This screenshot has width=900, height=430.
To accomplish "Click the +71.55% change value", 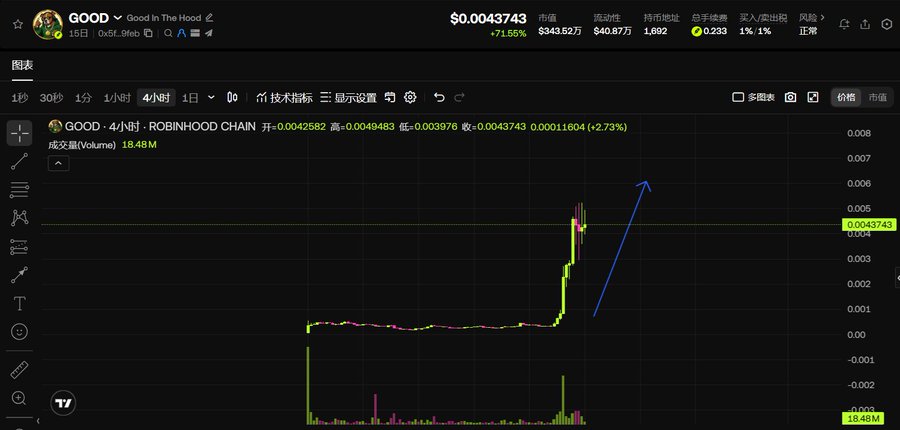I will (508, 33).
